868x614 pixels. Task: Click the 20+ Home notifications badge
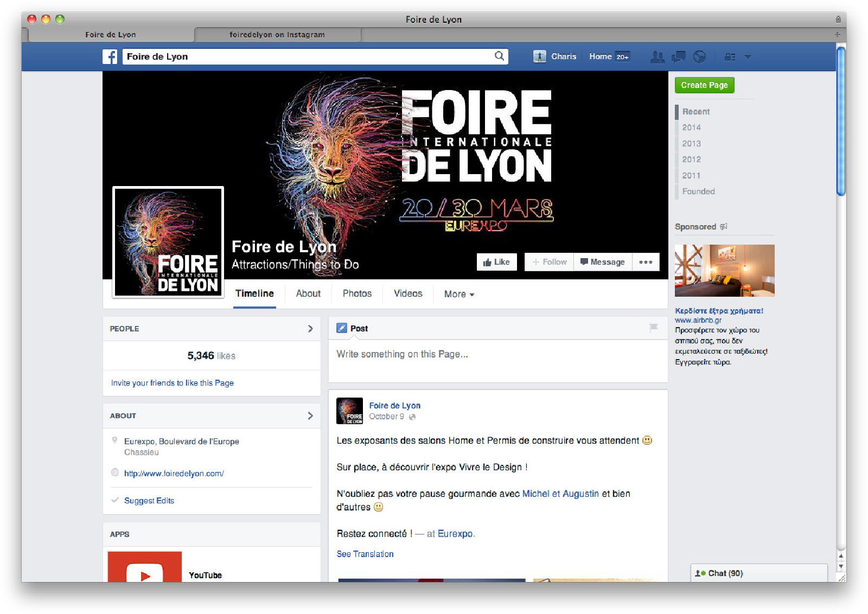622,56
